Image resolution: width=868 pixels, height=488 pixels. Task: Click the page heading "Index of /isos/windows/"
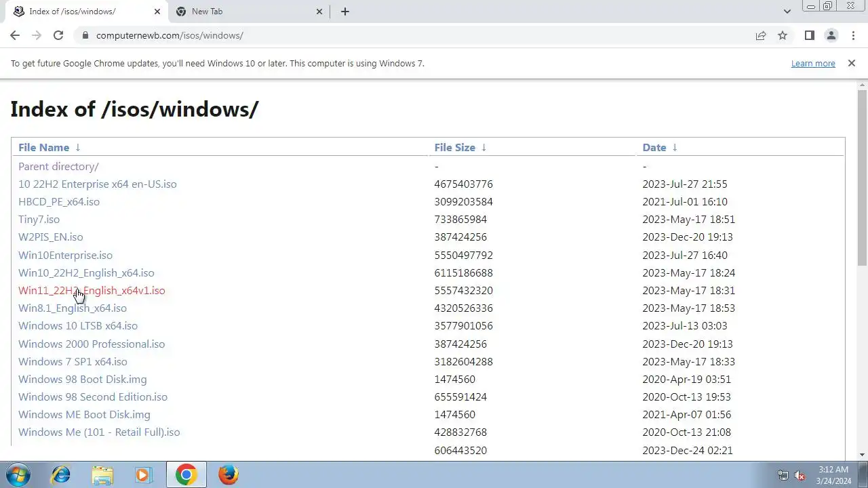point(134,109)
